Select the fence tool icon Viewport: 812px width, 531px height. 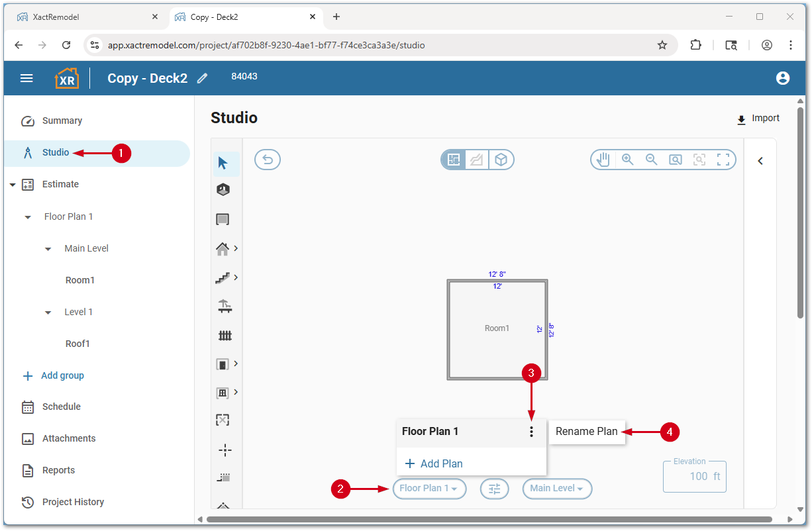tap(225, 336)
